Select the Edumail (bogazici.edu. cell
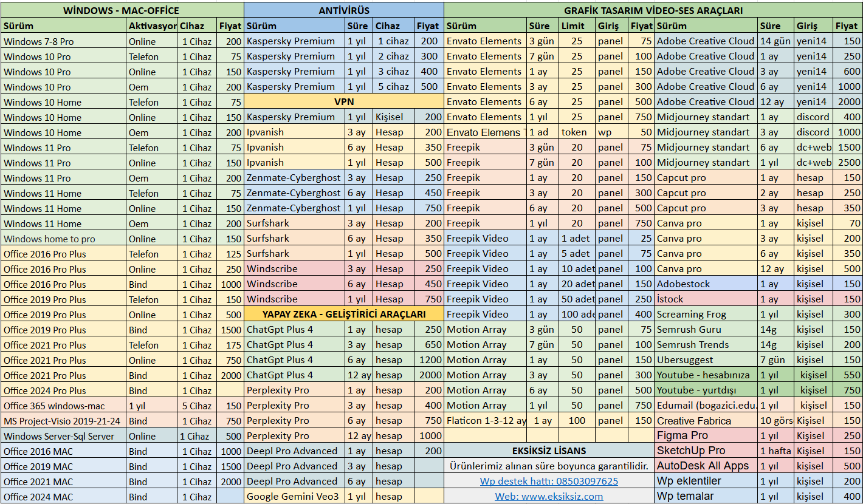 pos(706,405)
